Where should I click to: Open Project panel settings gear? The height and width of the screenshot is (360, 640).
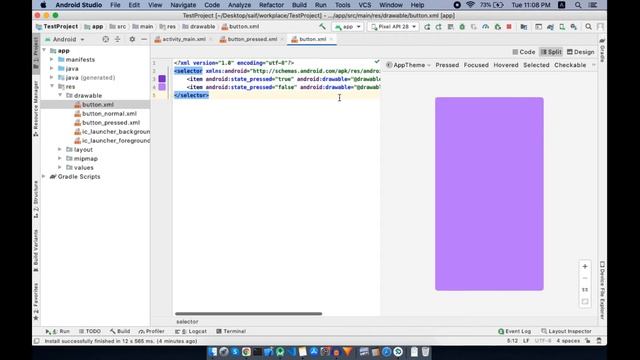132,39
